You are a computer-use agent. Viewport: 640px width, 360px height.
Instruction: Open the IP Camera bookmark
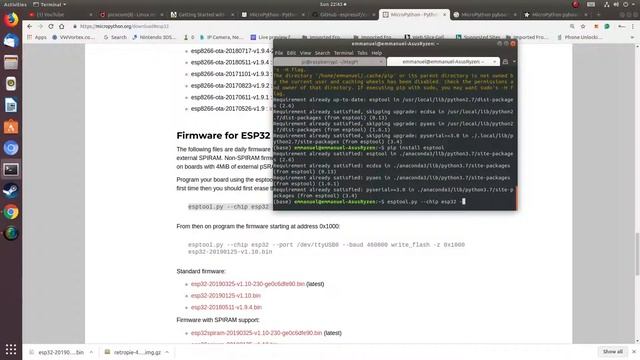[x=222, y=37]
